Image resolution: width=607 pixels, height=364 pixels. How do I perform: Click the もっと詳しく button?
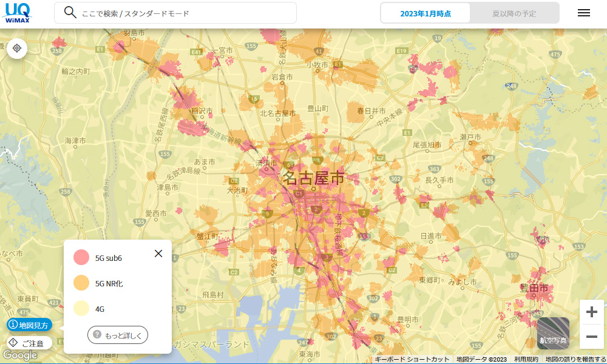coord(118,334)
